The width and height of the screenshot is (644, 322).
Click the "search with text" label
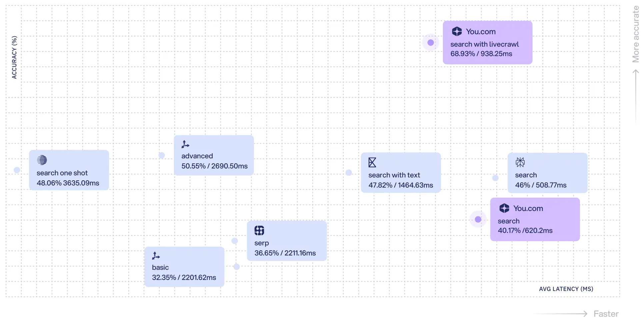[x=394, y=175]
